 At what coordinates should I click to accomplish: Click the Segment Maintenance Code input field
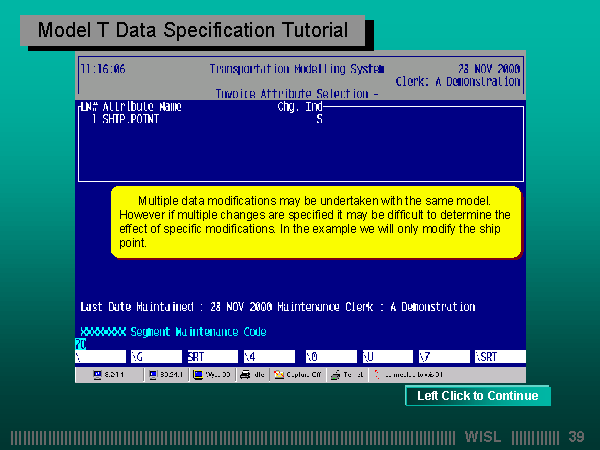(x=81, y=342)
